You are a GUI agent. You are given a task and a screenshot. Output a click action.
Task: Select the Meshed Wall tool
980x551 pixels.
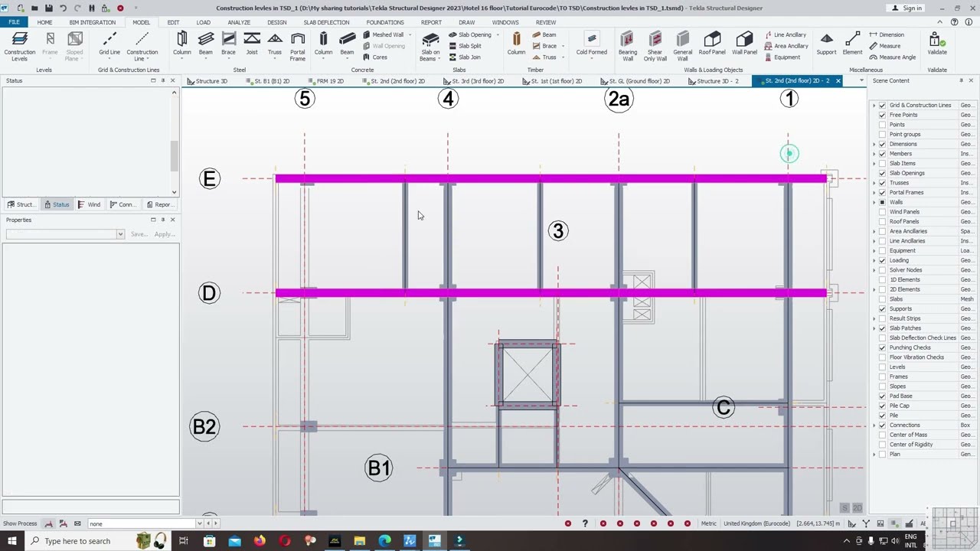383,34
